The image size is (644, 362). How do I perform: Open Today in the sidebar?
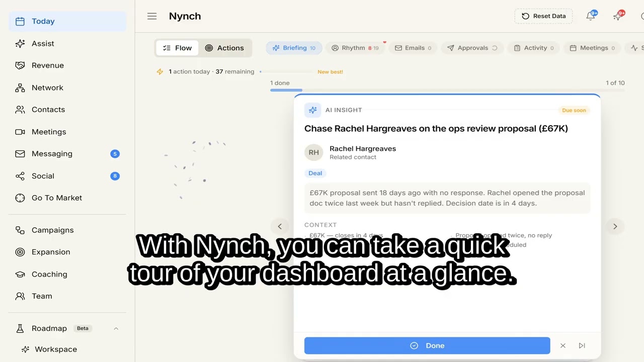pos(67,21)
